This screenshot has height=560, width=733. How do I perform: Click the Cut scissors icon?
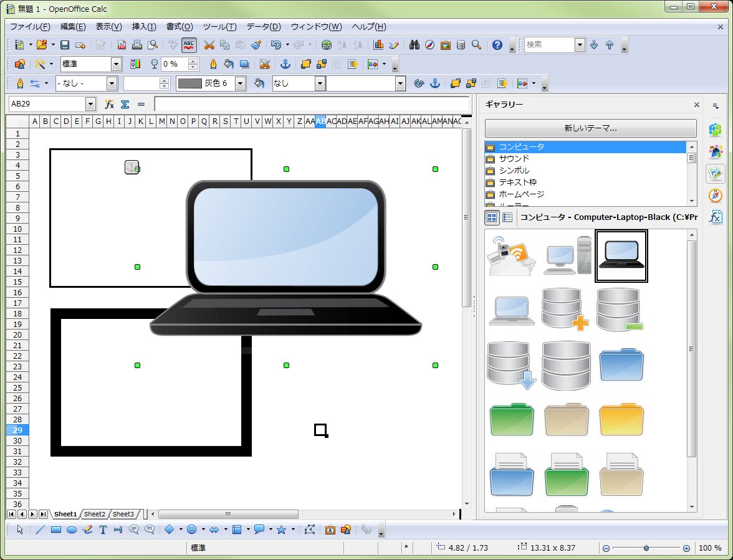(x=209, y=45)
